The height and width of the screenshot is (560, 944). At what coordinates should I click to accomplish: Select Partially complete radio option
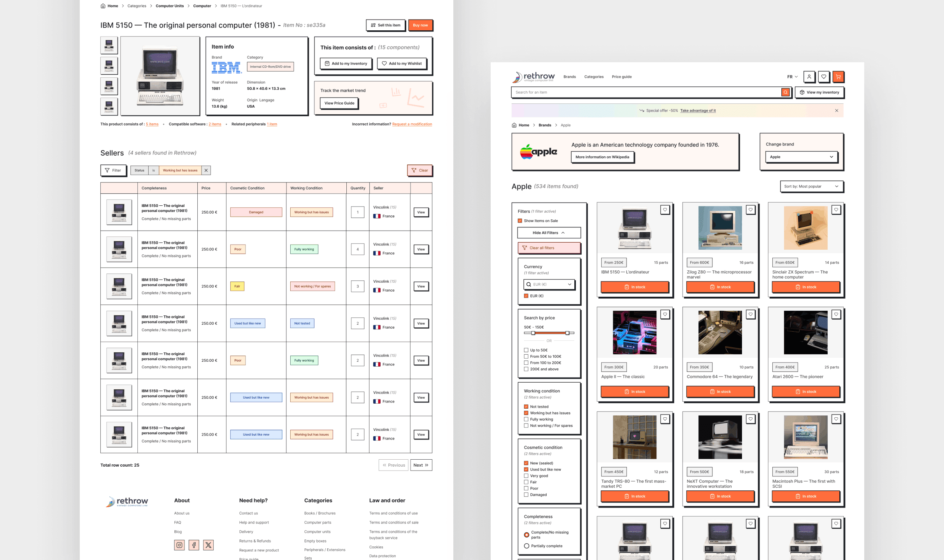coord(526,546)
